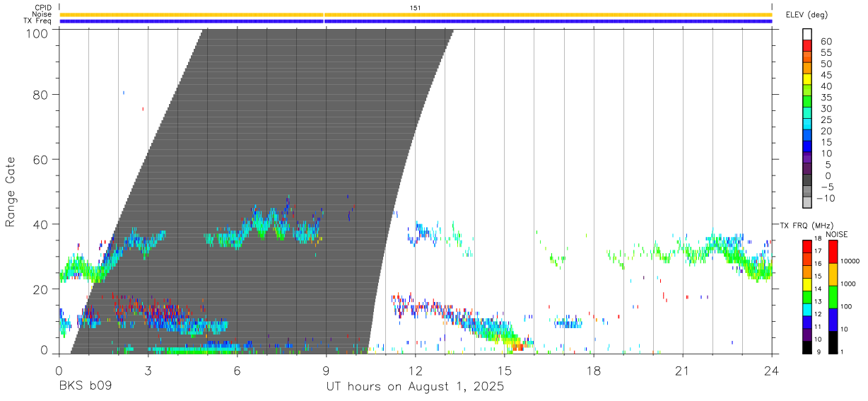The image size is (868, 401).
Task: Select the cyan 12–13 MHz TX frequency swatch
Action: pos(808,309)
